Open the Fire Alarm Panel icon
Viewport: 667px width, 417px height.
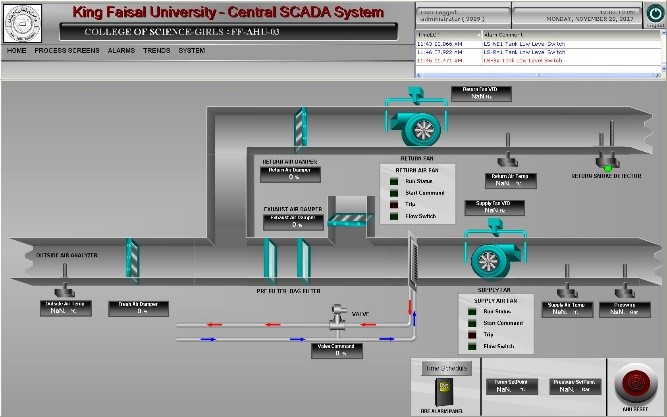click(444, 392)
